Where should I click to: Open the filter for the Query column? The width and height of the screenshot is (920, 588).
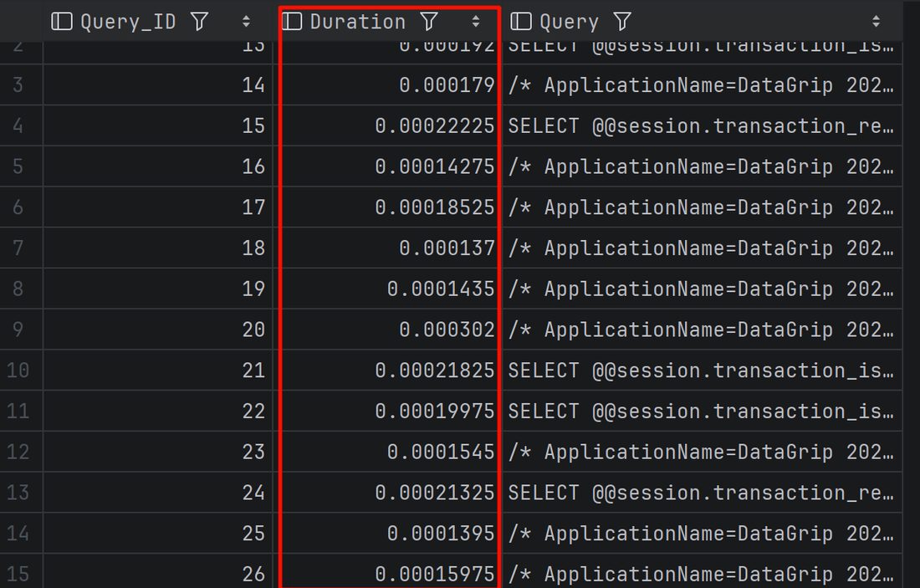(x=622, y=22)
